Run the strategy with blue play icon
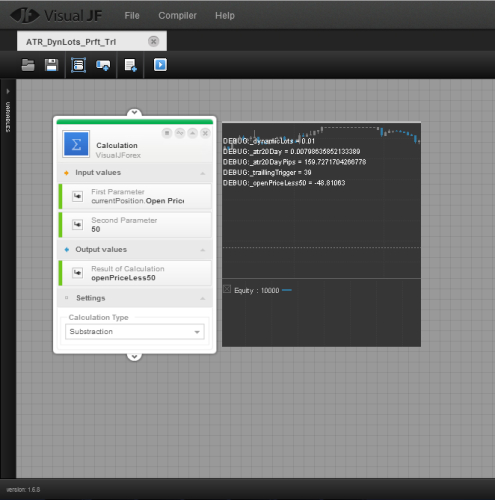The height and width of the screenshot is (500, 495). click(x=160, y=65)
